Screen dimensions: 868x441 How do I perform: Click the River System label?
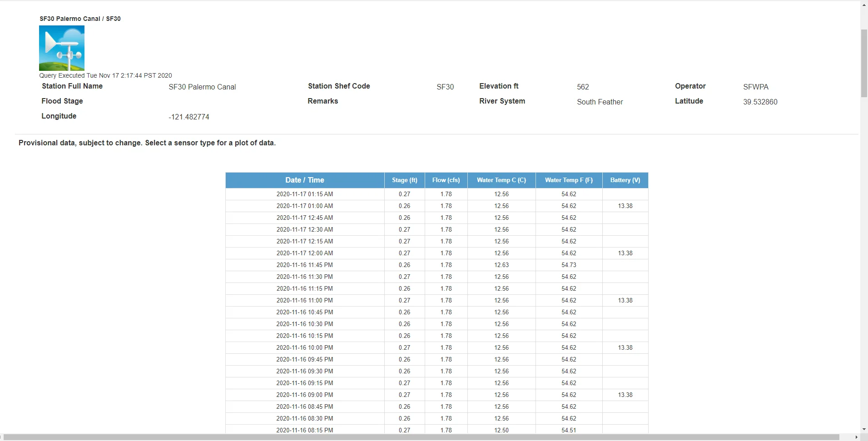(502, 101)
